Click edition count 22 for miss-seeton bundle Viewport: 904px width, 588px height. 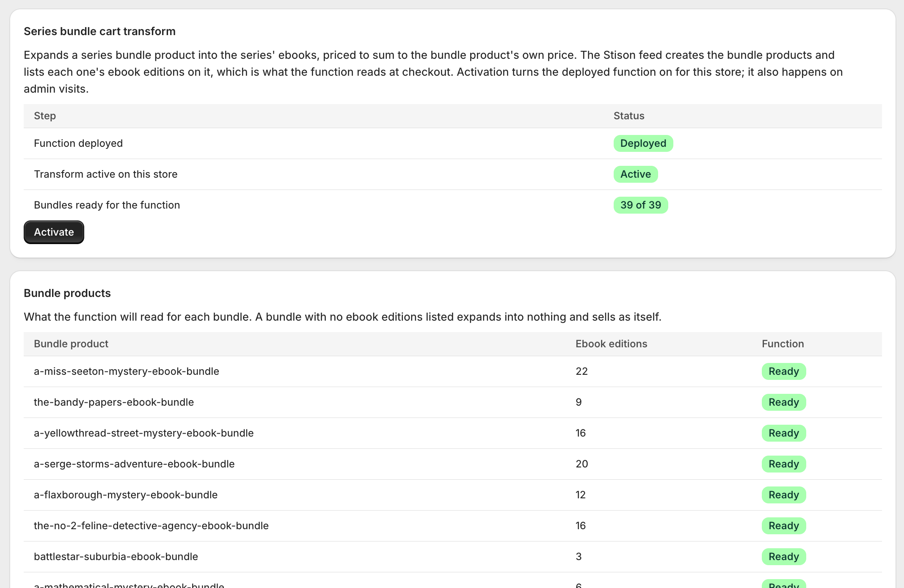(x=582, y=371)
